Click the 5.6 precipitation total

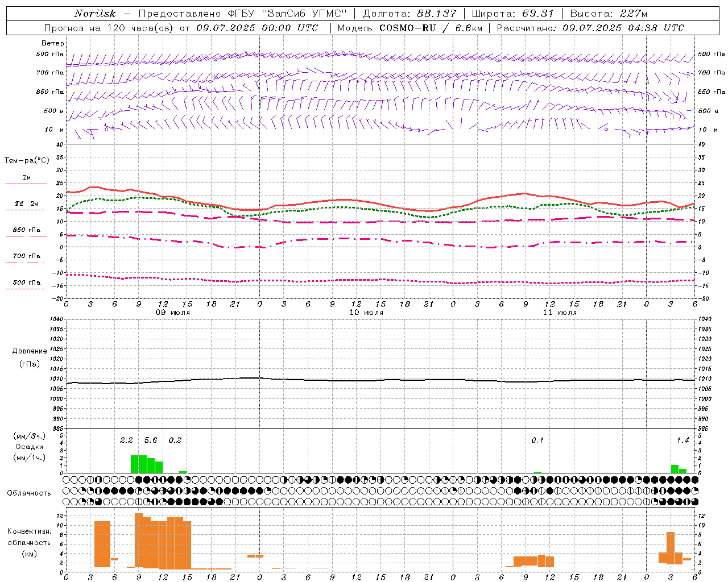click(151, 440)
